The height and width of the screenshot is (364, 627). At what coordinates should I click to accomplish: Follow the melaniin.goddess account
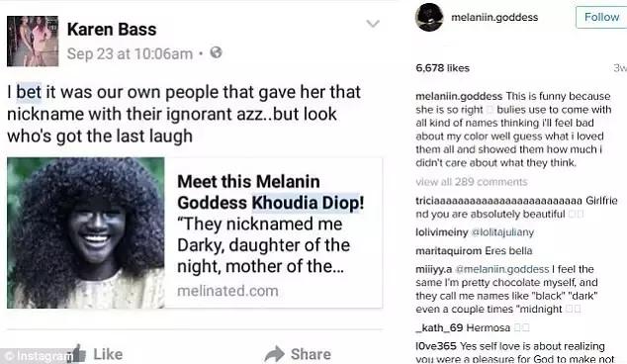[x=601, y=17]
